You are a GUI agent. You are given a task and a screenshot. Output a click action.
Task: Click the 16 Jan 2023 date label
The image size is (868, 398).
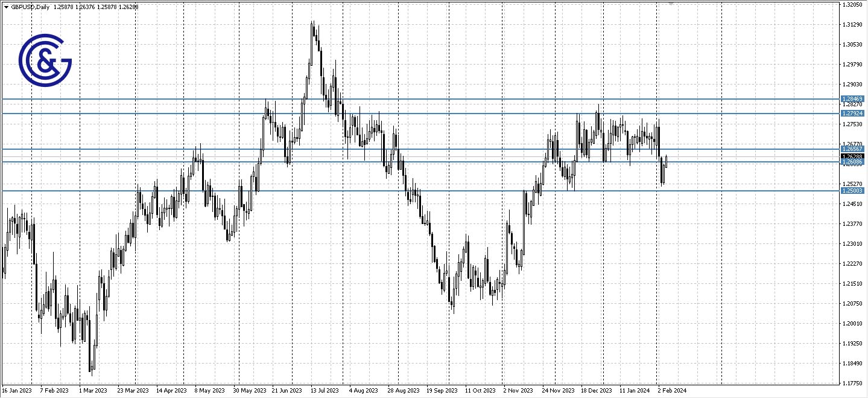click(x=18, y=390)
